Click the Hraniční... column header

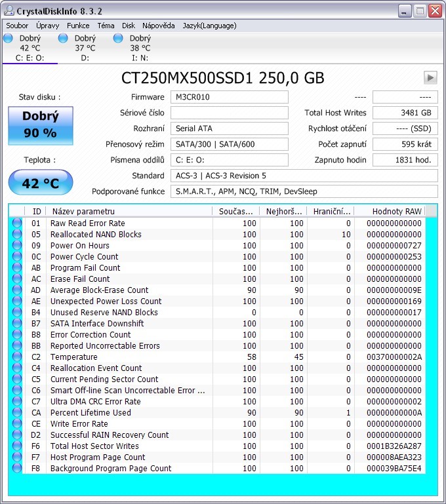click(331, 211)
